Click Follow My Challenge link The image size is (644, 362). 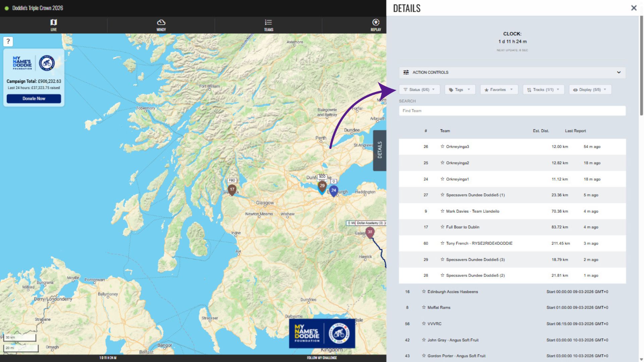pyautogui.click(x=322, y=358)
